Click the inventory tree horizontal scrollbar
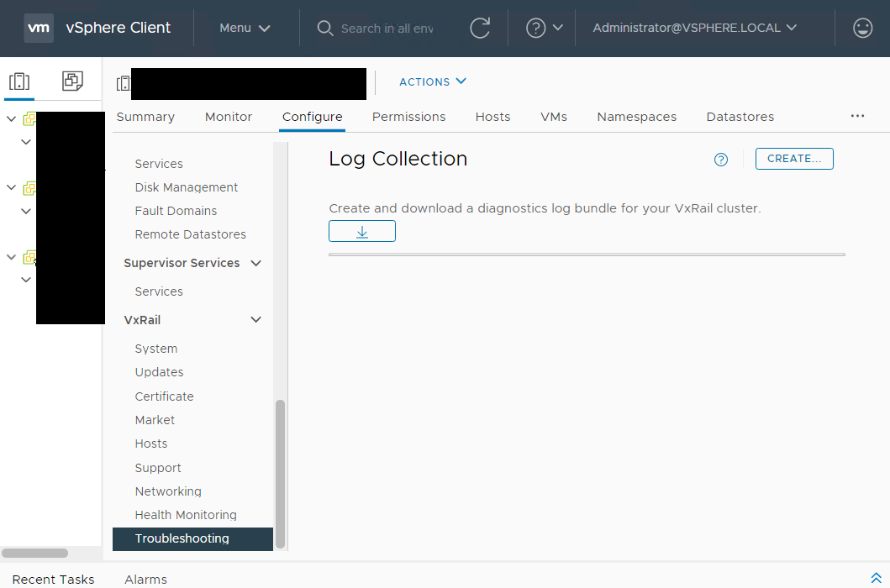890x588 pixels. click(34, 553)
